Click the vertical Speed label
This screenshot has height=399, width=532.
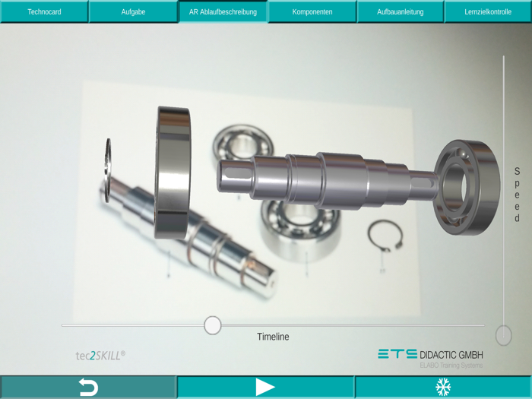[x=517, y=195]
